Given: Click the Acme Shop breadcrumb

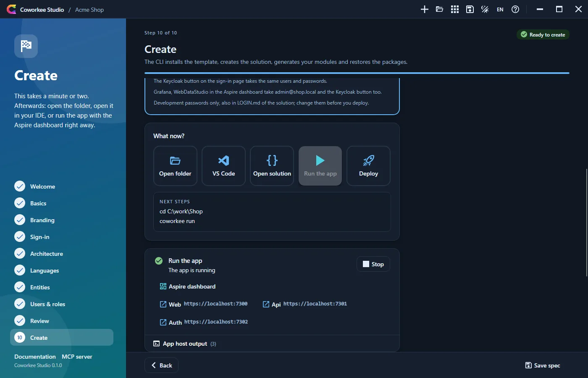Looking at the screenshot, I should tap(89, 10).
